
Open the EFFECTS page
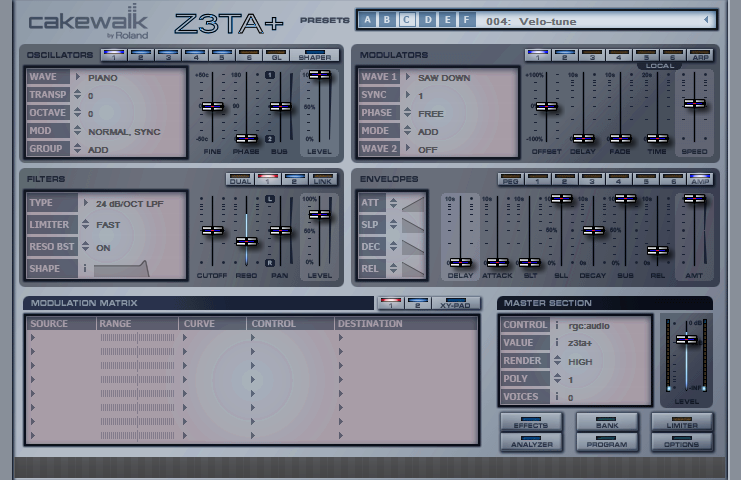(531, 422)
